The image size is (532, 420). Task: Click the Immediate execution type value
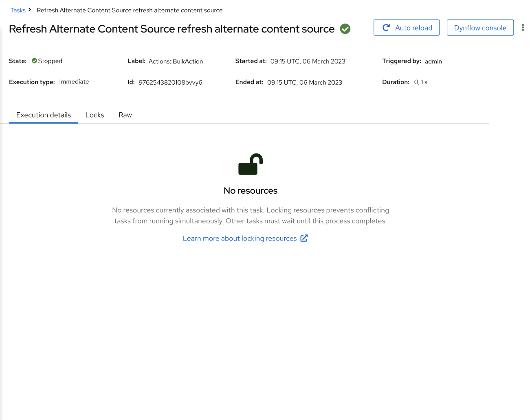click(74, 82)
